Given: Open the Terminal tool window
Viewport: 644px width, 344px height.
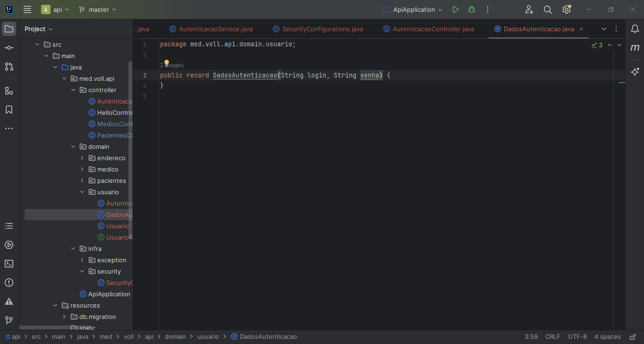Looking at the screenshot, I should point(9,264).
